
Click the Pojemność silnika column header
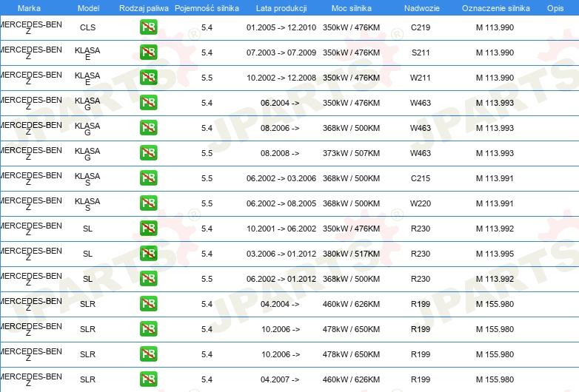(x=207, y=8)
